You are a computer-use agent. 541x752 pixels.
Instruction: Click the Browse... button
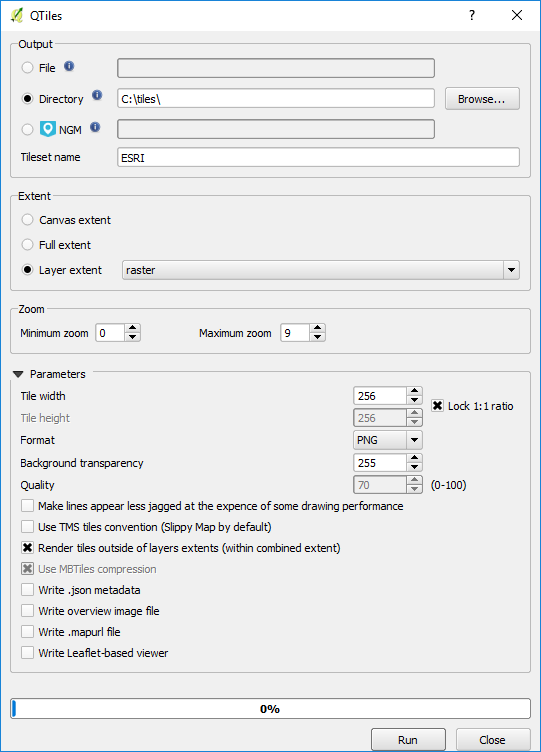click(482, 99)
